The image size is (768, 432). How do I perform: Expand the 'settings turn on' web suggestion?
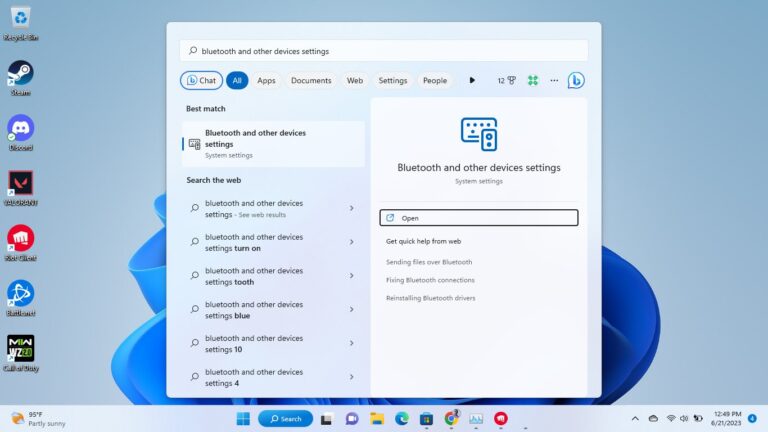(351, 242)
